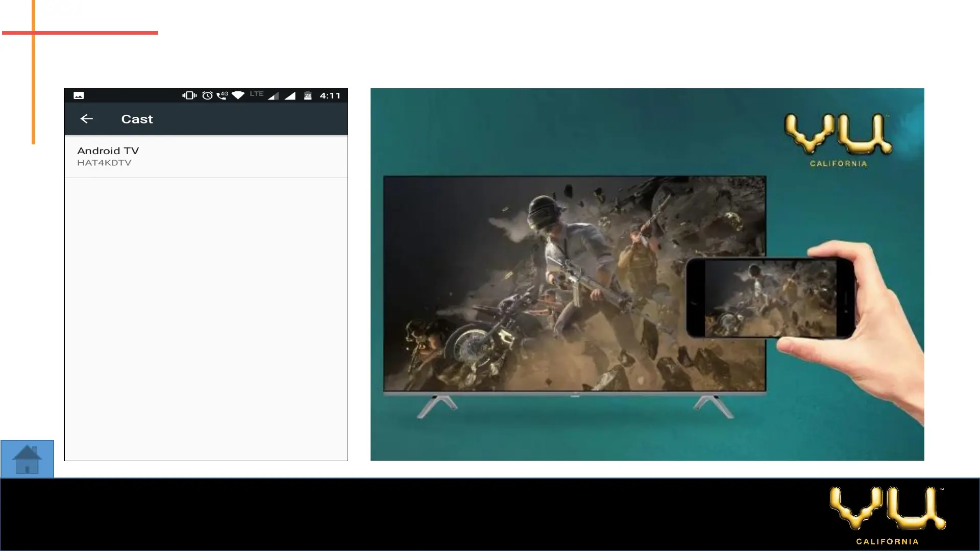
Task: Click the 4:11 clock in status bar
Action: click(330, 95)
